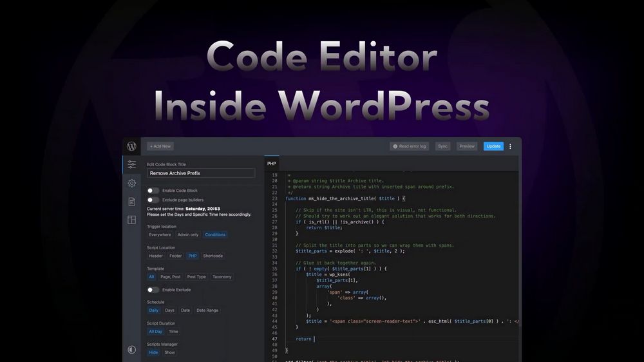Set Schedule to Daily
The height and width of the screenshot is (362, 644).
click(154, 310)
